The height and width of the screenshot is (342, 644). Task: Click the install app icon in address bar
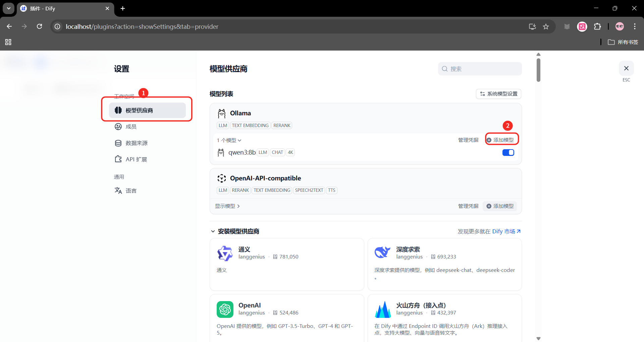click(x=532, y=26)
